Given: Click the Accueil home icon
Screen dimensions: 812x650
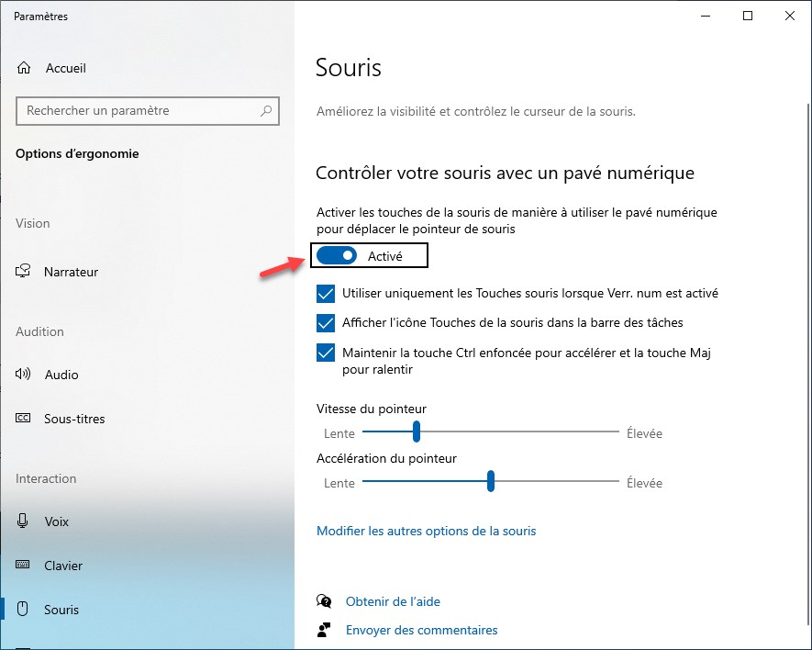Looking at the screenshot, I should [24, 68].
